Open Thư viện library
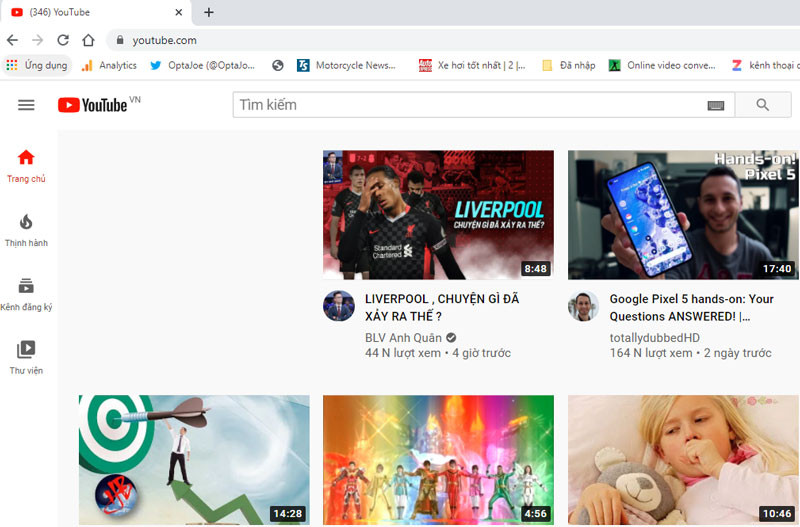 26,358
